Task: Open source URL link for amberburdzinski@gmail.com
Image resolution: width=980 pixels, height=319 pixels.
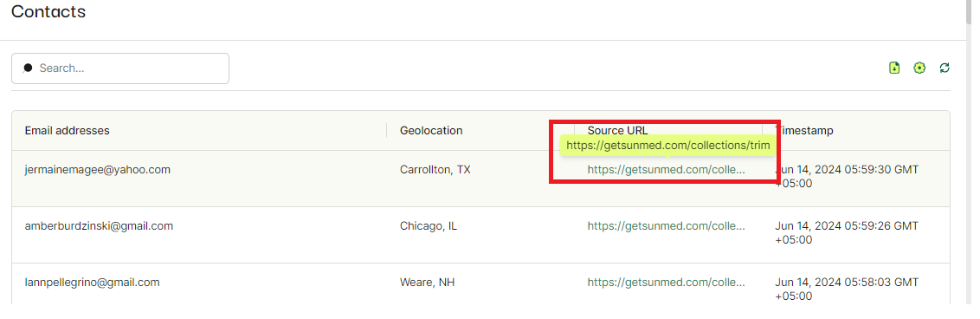Action: click(667, 225)
